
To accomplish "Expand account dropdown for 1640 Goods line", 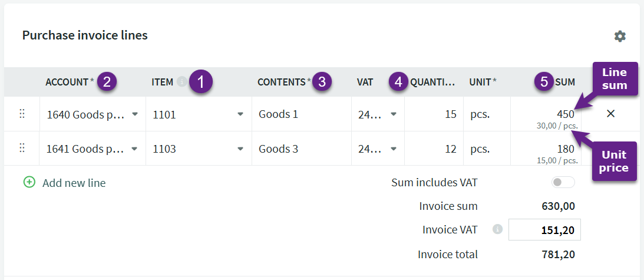I will point(135,114).
